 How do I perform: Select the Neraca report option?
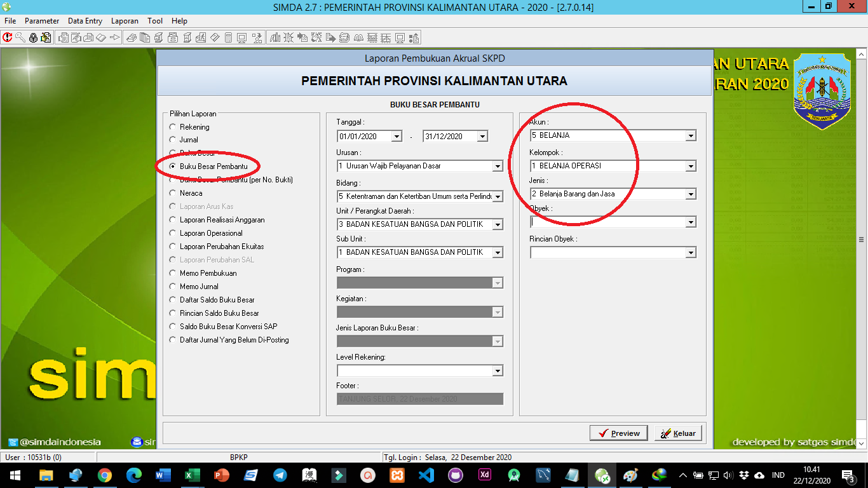pos(173,193)
